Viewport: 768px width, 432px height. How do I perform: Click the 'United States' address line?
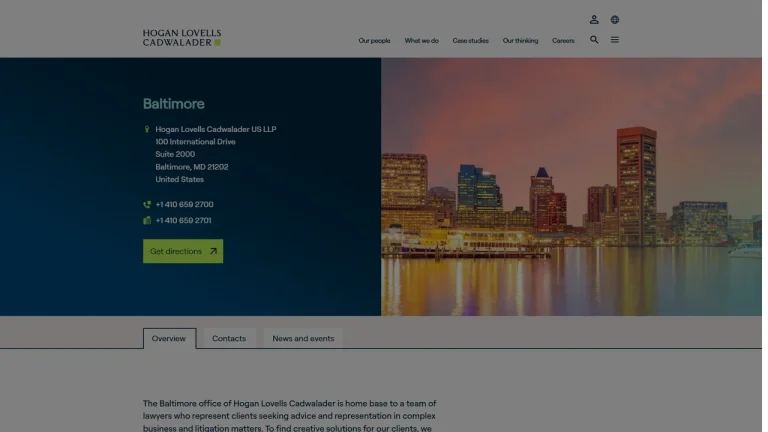click(179, 179)
